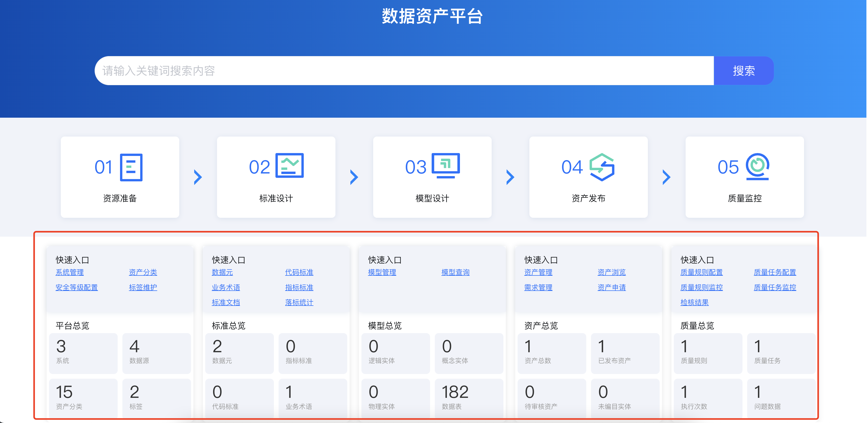This screenshot has width=868, height=423.
Task: Open the 模型查询 link
Action: [455, 272]
